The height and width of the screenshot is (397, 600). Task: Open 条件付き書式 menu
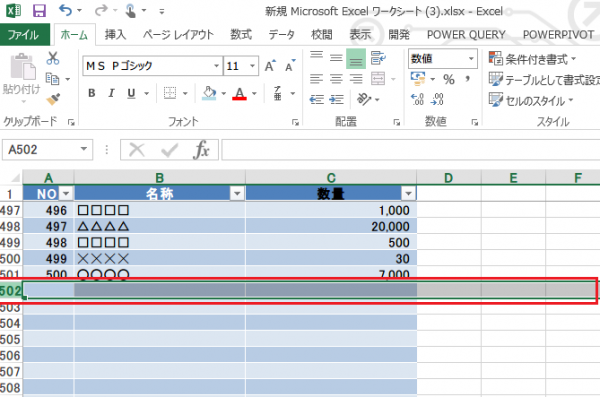click(x=532, y=59)
